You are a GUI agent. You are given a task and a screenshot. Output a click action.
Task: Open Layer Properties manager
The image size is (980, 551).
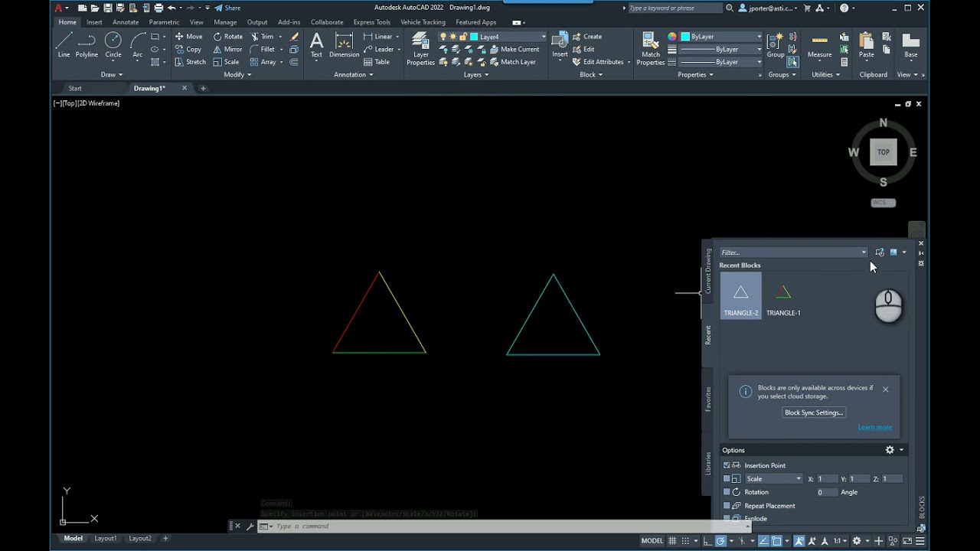coord(420,49)
